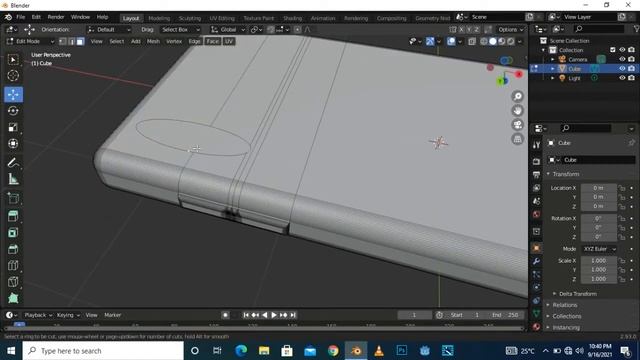The image size is (640, 360).
Task: Click the zoom view icon in viewport
Action: [x=518, y=96]
